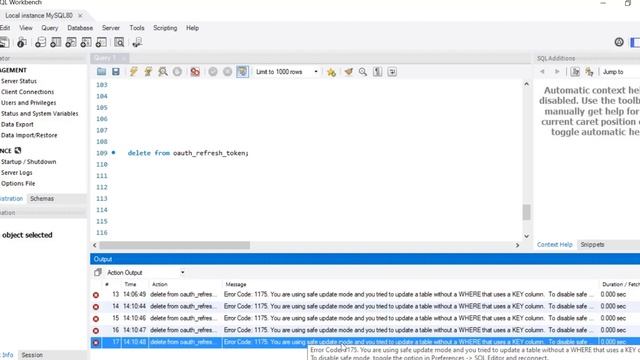
Task: Open script file folder icon in query toolbar
Action: (101, 72)
